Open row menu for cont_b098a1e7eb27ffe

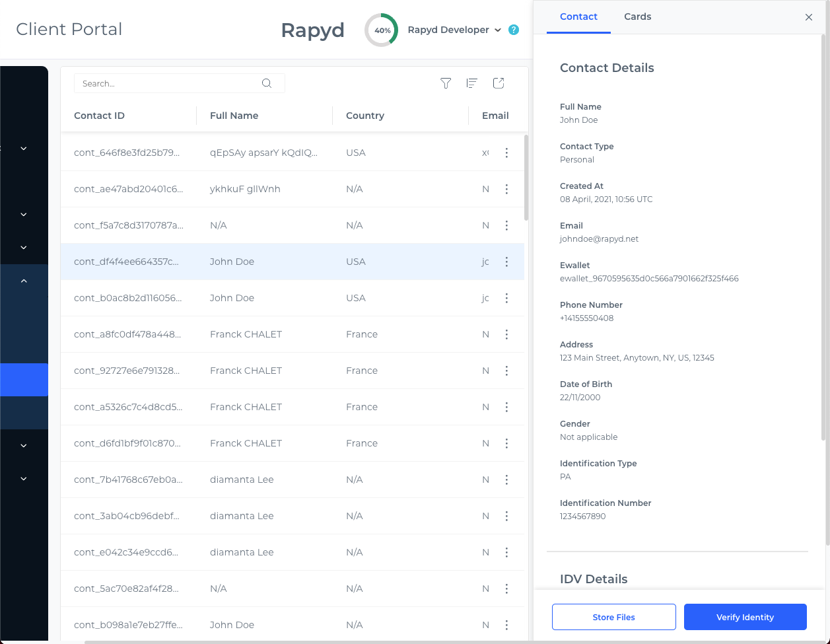click(x=506, y=625)
